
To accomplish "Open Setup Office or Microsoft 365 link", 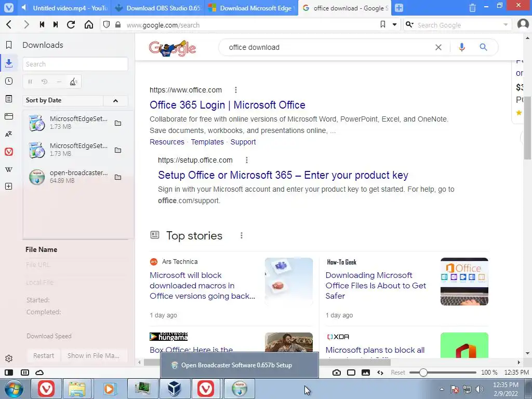I will click(x=283, y=175).
